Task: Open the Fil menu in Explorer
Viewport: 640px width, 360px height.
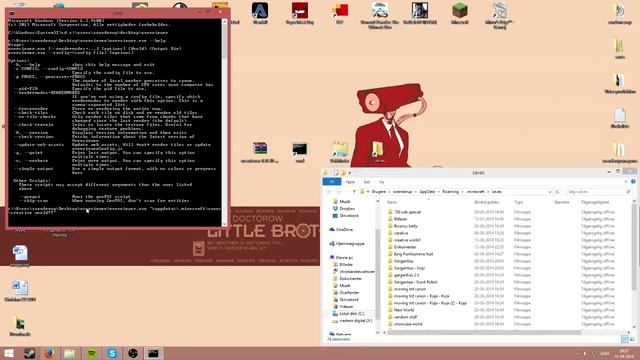Action: pos(332,182)
